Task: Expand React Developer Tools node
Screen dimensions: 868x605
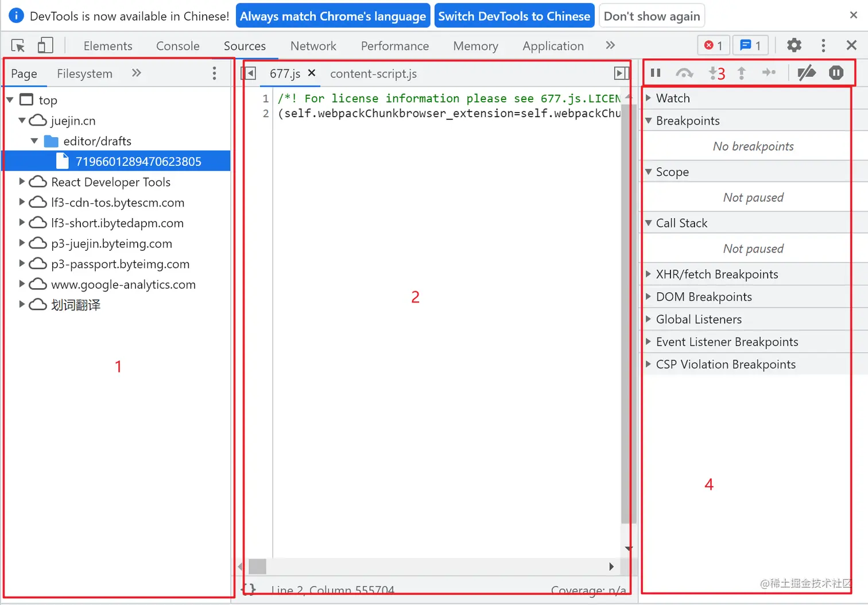Action: [22, 181]
